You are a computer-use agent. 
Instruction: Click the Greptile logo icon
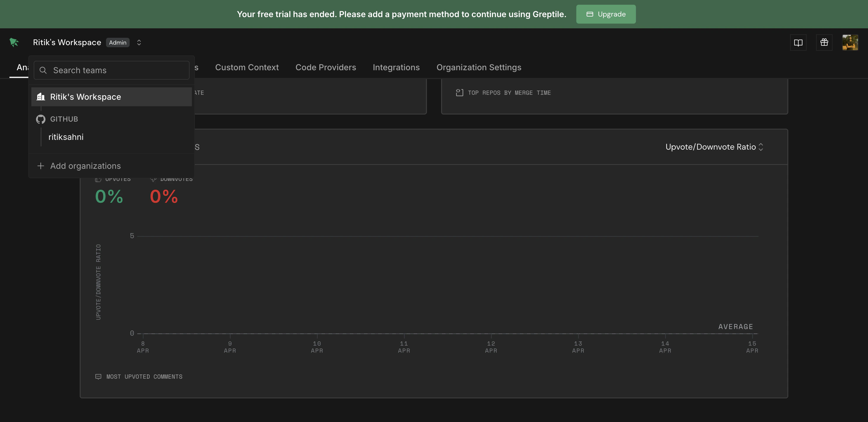coord(14,42)
